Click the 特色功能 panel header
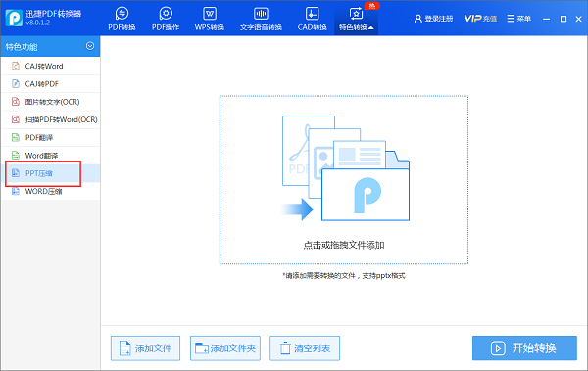The width and height of the screenshot is (588, 371). coord(50,46)
